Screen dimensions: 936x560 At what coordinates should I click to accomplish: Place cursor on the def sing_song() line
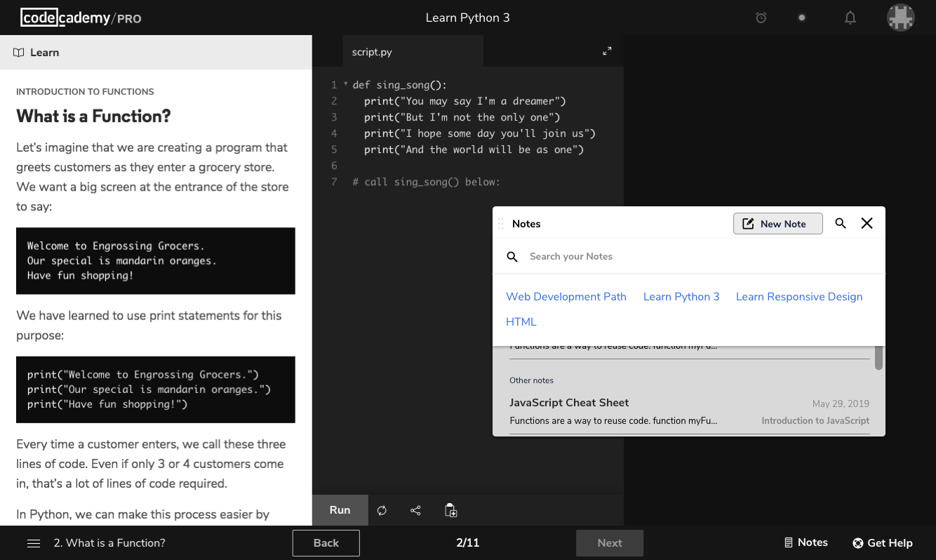[399, 85]
